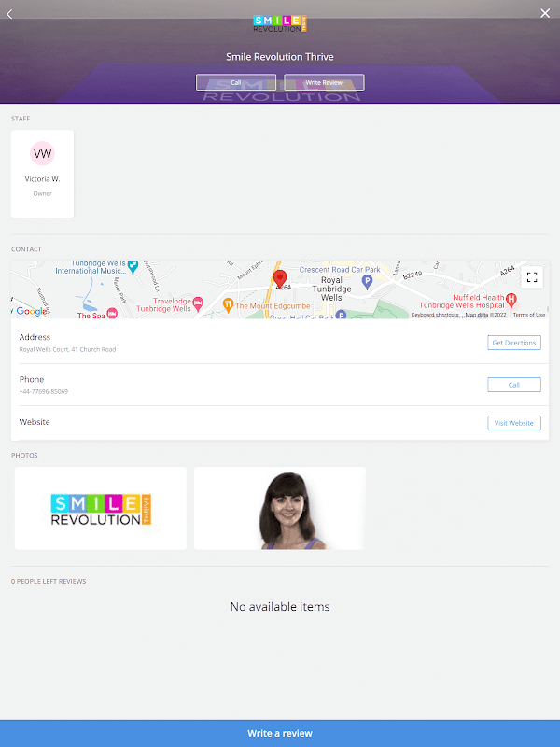Click the No available items message
Image resolution: width=560 pixels, height=747 pixels.
(x=280, y=606)
